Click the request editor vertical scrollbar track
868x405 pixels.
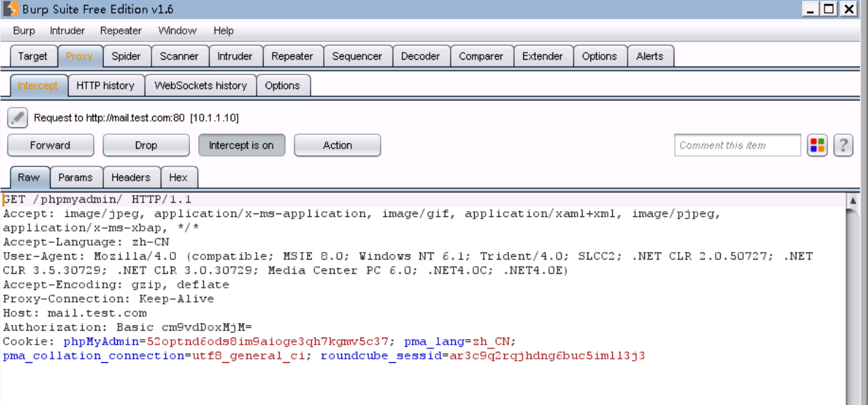tap(853, 307)
